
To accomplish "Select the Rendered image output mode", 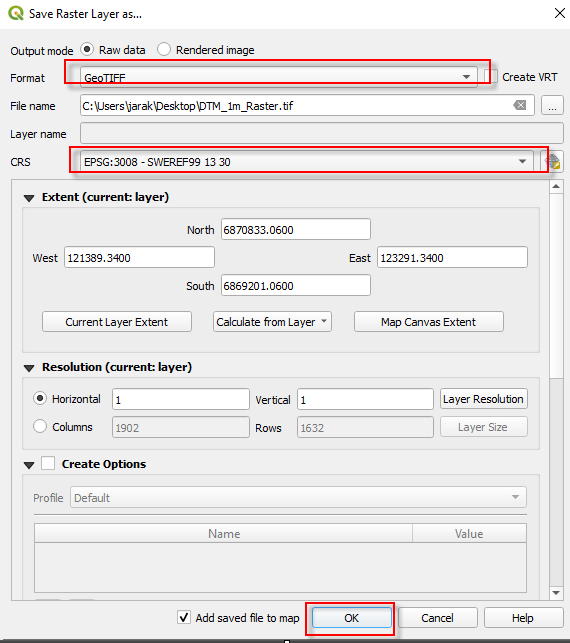I will tap(164, 49).
